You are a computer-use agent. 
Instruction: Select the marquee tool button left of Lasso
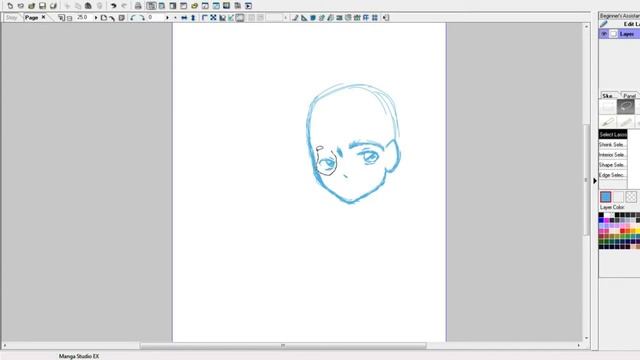[608, 107]
